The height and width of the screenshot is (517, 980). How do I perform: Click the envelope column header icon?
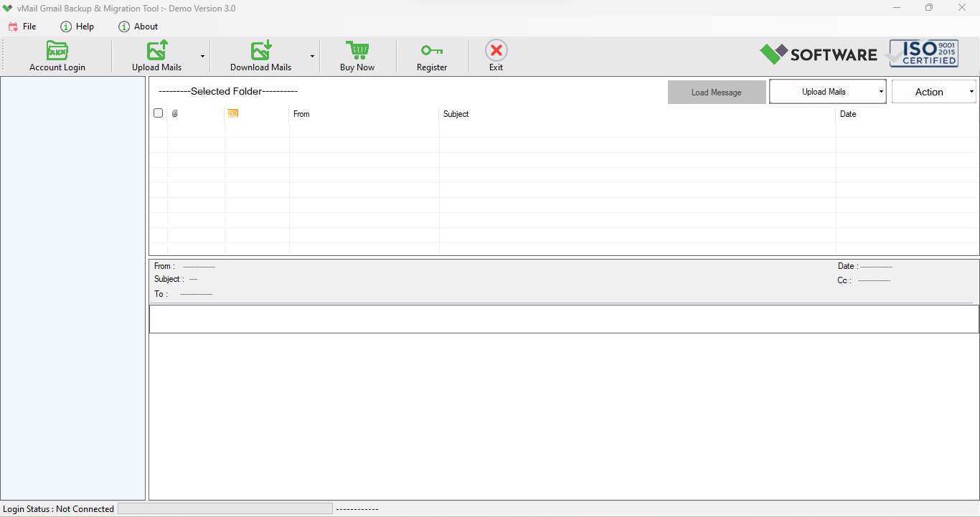click(x=232, y=113)
